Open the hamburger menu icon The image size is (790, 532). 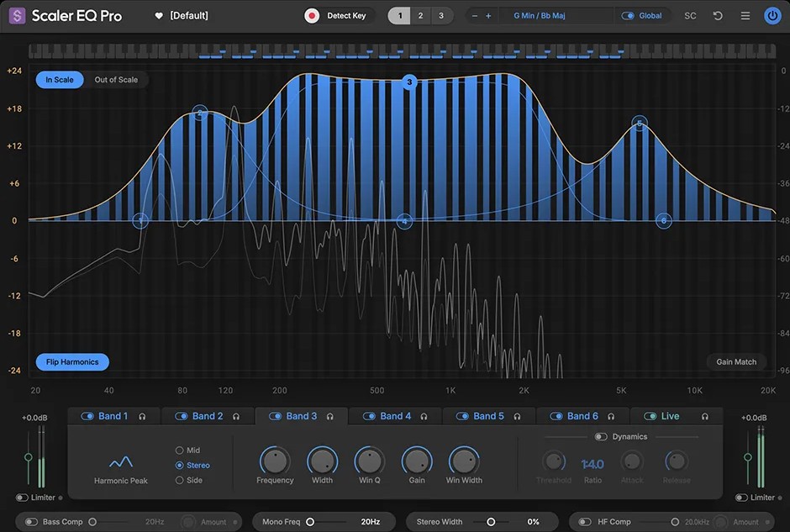coord(745,16)
